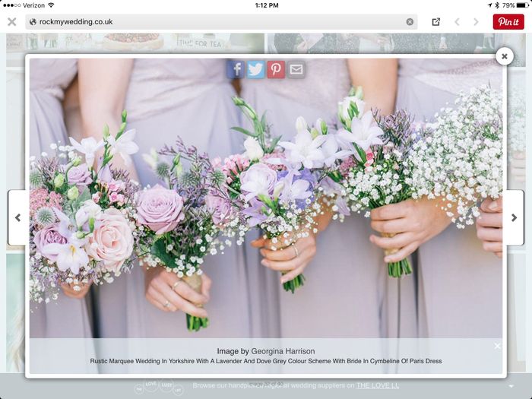Tap the rockmywedding.co.uk address field
Viewport: 532px width, 399px height.
tap(221, 22)
